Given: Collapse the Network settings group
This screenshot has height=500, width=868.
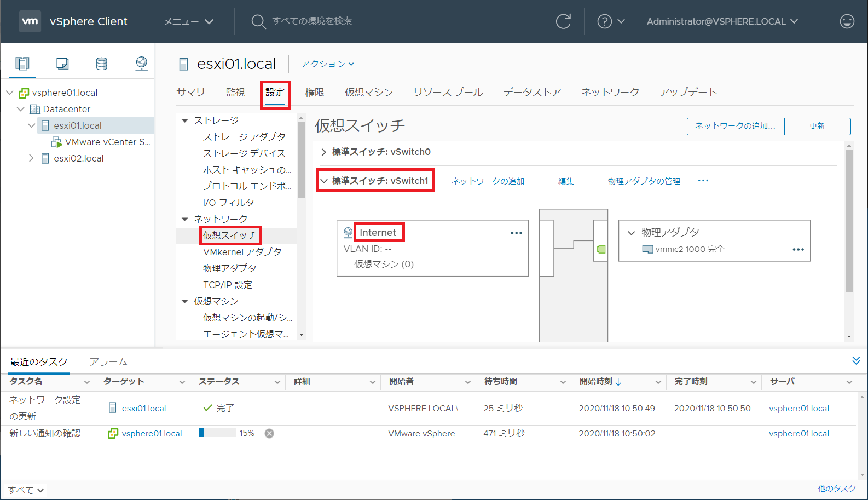Looking at the screenshot, I should [x=185, y=219].
